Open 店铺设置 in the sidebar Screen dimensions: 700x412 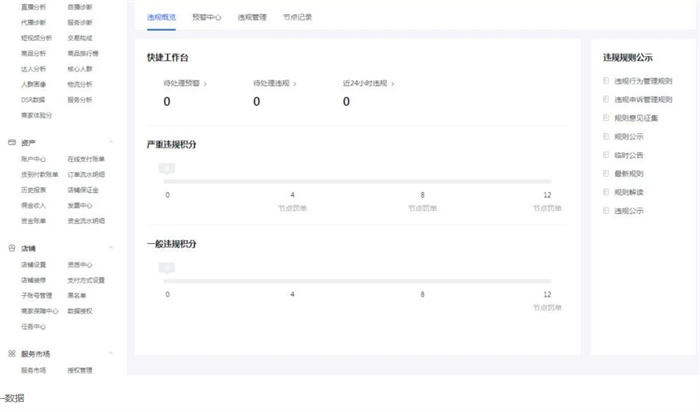tap(33, 265)
